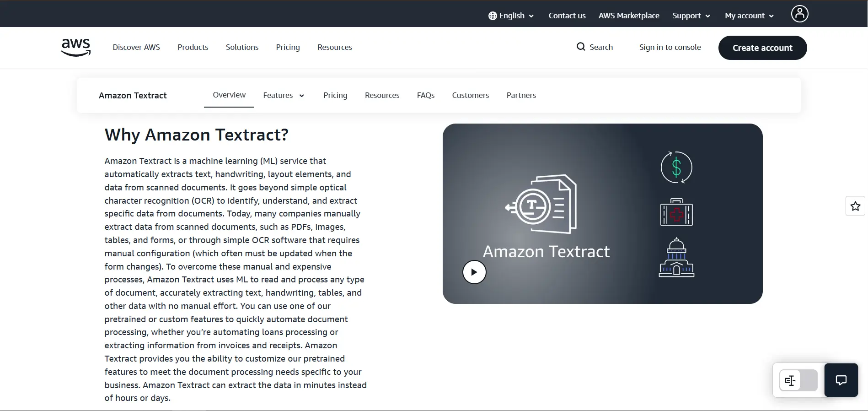The height and width of the screenshot is (411, 868).
Task: Click the Amazon Textract product title
Action: [x=133, y=95]
